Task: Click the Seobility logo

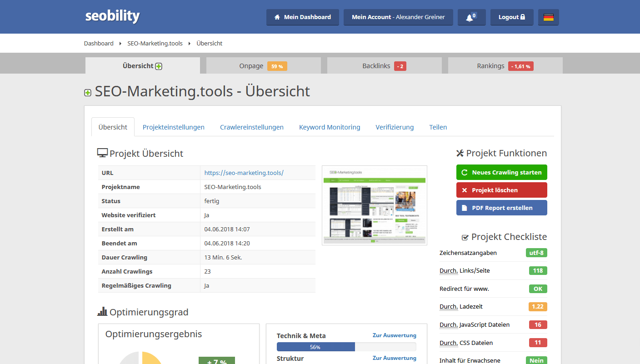Action: pyautogui.click(x=112, y=16)
